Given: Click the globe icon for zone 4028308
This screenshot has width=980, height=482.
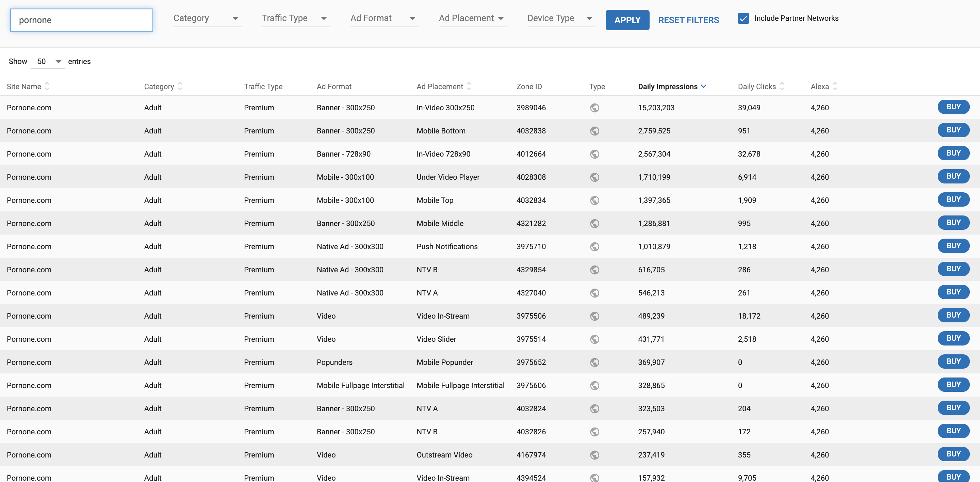Looking at the screenshot, I should (x=594, y=177).
